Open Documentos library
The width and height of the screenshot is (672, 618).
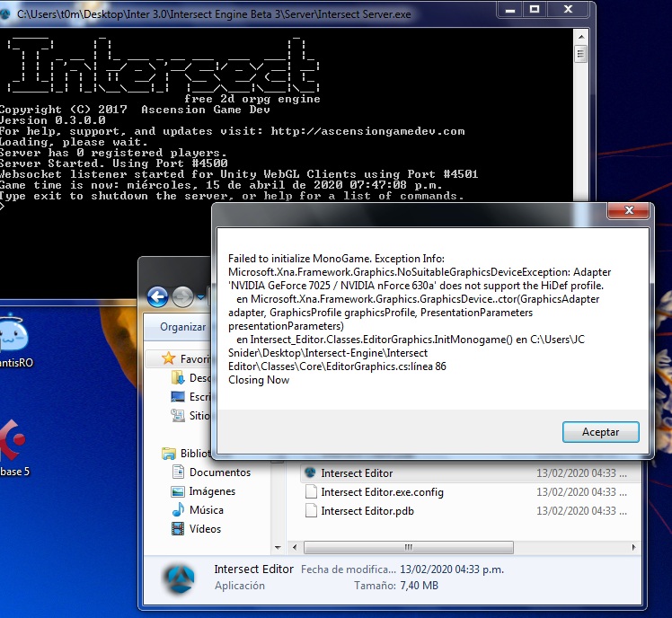point(220,472)
